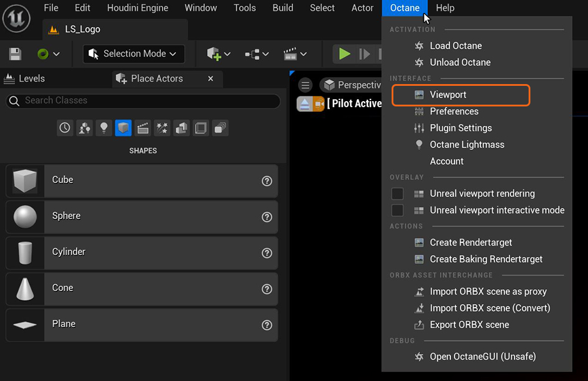
Task: Open the Help menu
Action: pyautogui.click(x=445, y=8)
